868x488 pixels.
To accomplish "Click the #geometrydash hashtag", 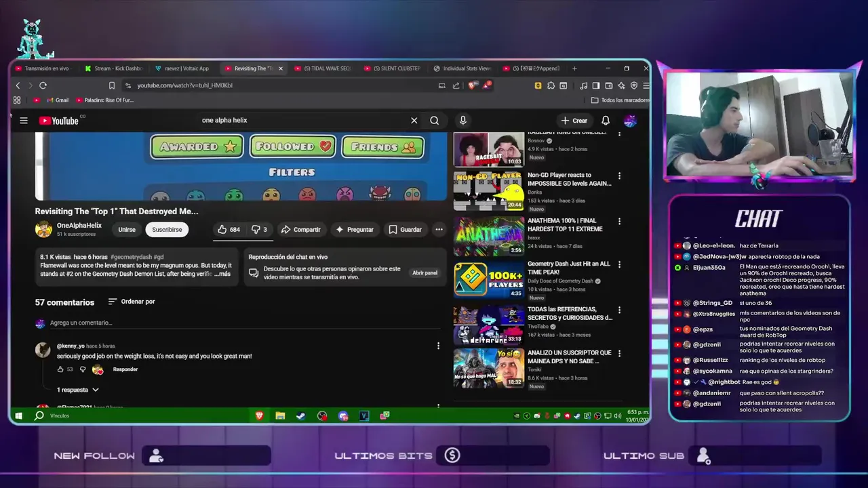I will [x=131, y=258].
